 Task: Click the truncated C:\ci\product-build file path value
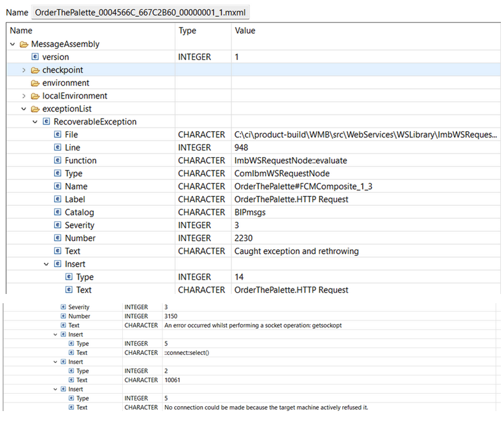click(365, 134)
